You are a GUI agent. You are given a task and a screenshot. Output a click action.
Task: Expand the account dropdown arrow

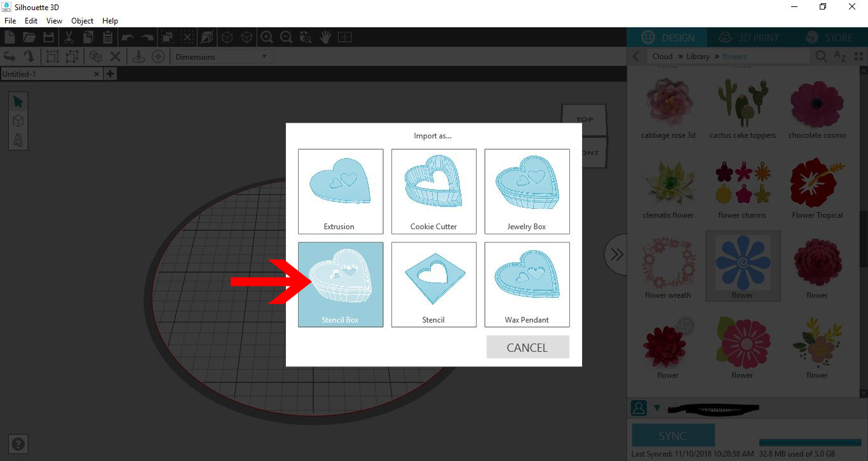tap(657, 408)
